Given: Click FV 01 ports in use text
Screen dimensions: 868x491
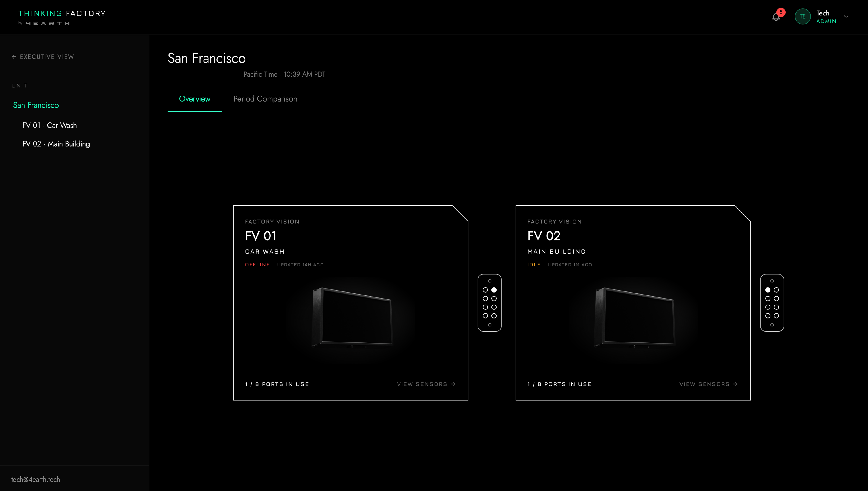Looking at the screenshot, I should click(277, 384).
